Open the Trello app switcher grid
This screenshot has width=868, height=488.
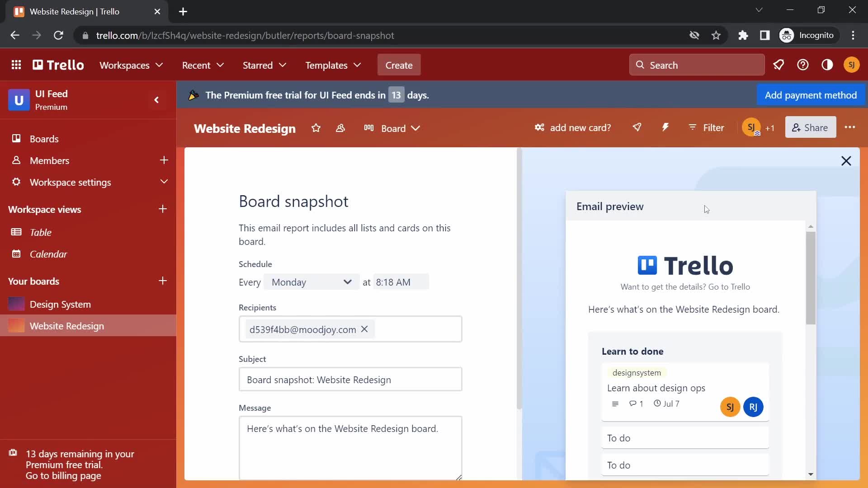[16, 65]
